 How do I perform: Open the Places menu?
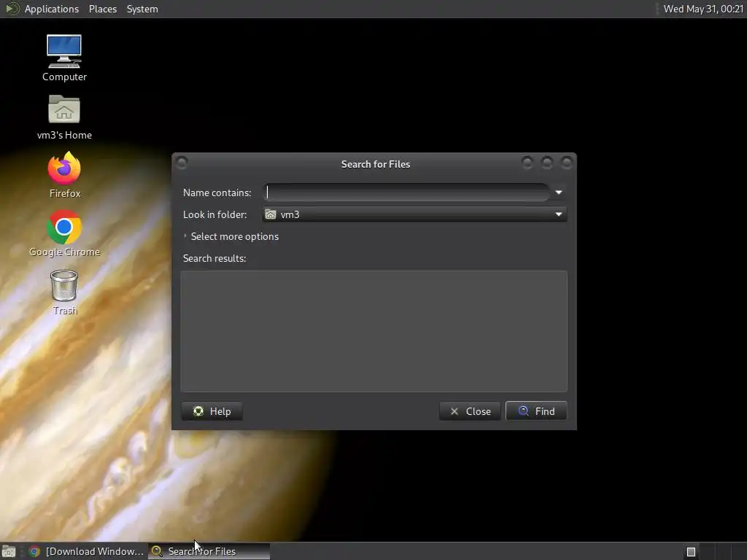coord(103,9)
